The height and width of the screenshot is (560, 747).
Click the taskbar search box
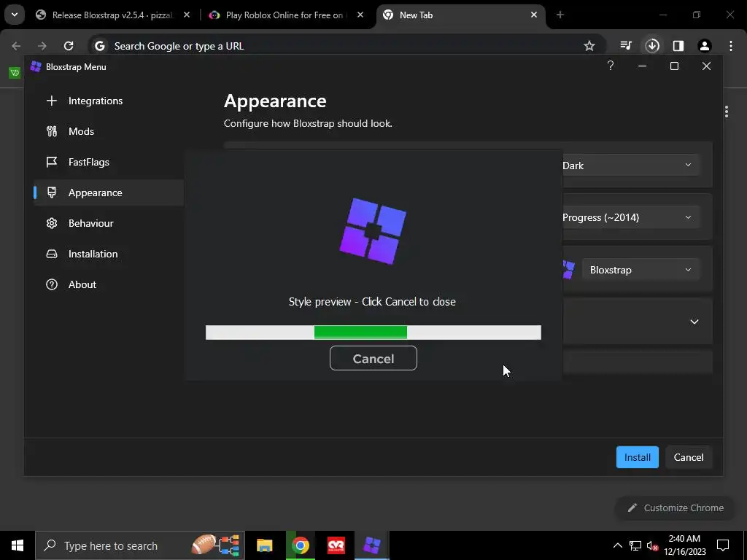139,545
